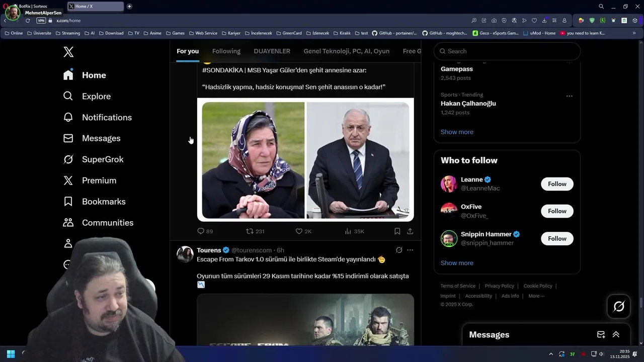Click heart icon in browser toolbar
The image size is (644, 362).
pos(534,21)
